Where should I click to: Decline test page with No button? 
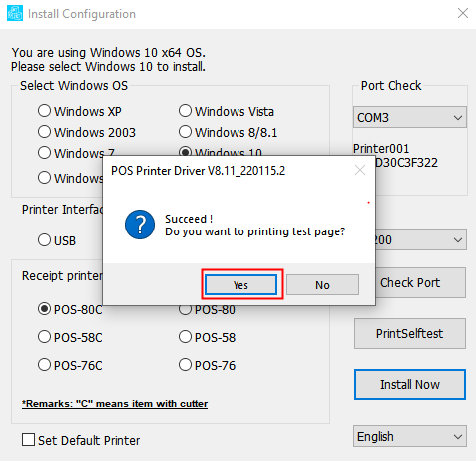click(x=322, y=285)
